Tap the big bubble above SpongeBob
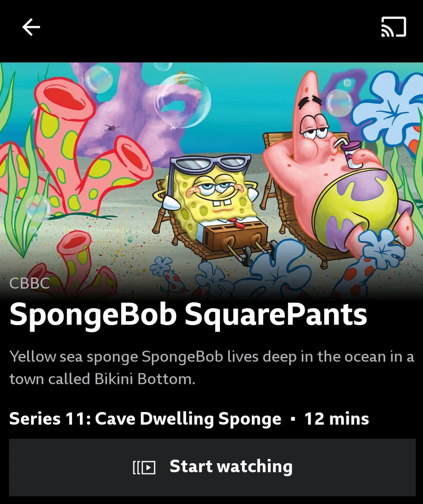Screen dimensions: 423x504 182,101
